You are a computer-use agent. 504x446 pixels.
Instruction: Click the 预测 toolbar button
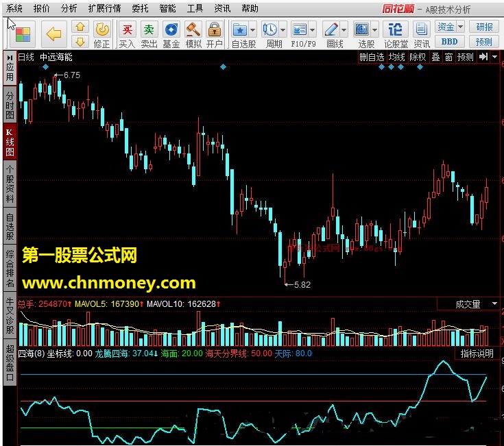click(x=484, y=41)
